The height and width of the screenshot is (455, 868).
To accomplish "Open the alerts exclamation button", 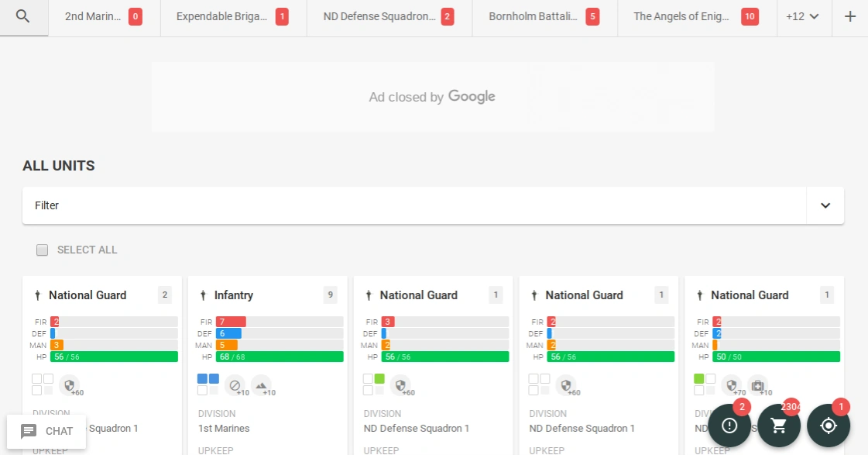I will tap(729, 426).
